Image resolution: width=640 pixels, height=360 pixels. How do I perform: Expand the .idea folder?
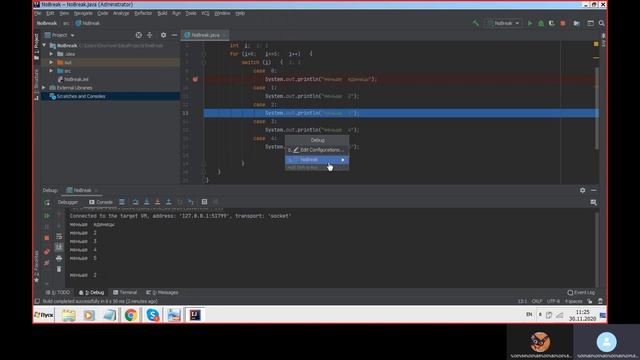[x=51, y=54]
